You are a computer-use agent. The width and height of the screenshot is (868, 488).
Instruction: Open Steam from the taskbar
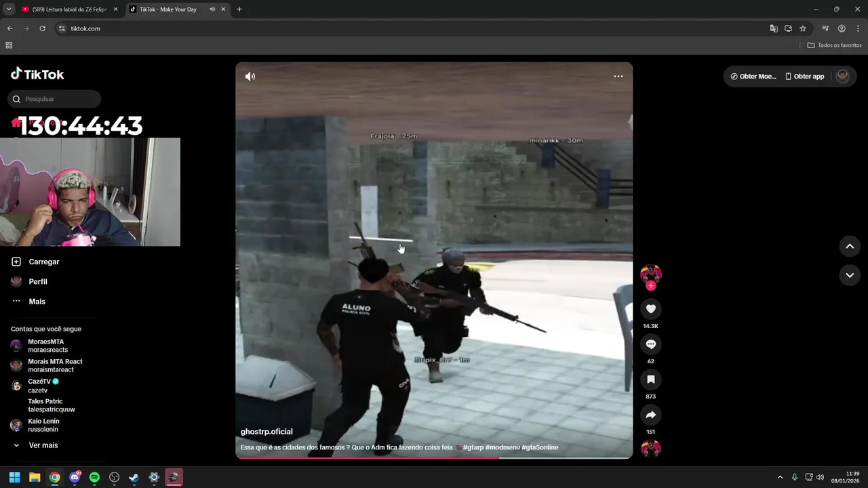point(134,477)
